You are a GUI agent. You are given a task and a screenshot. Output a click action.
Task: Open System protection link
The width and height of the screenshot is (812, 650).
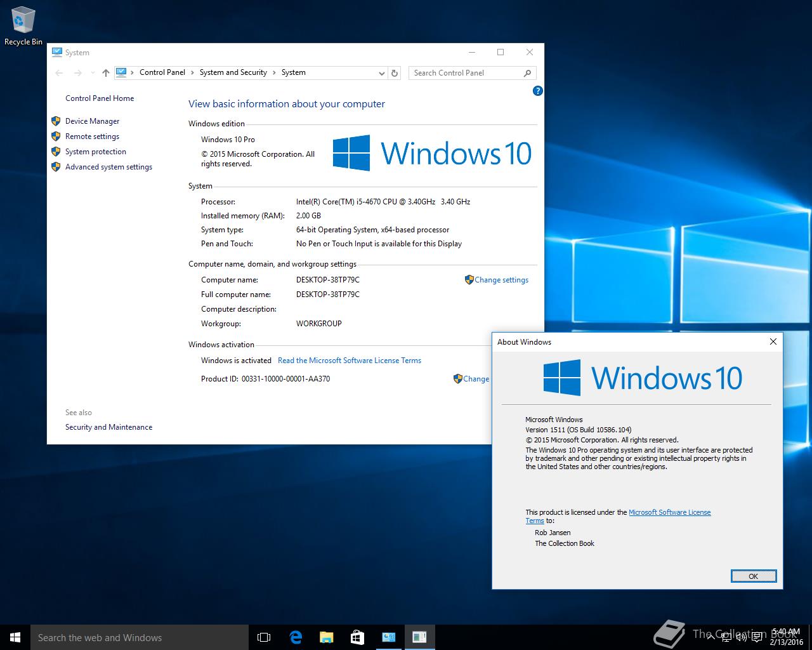(x=96, y=152)
